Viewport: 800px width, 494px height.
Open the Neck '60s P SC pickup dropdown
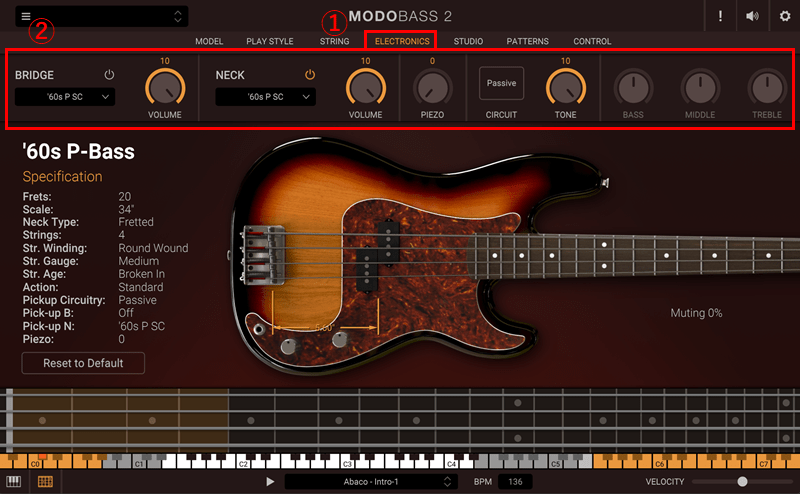[265, 97]
